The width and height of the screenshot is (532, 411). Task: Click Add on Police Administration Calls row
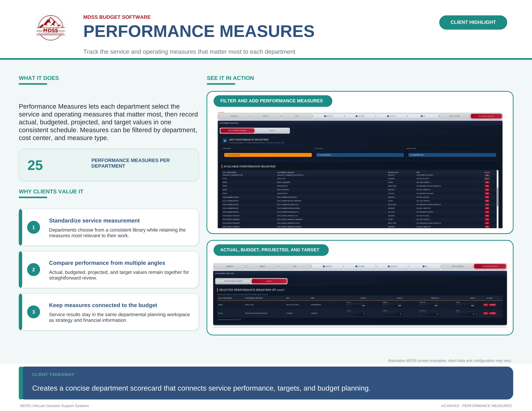[x=487, y=197]
